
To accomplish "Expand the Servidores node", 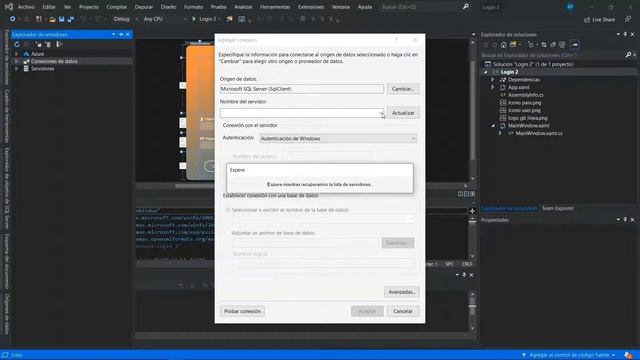I will pos(17,69).
